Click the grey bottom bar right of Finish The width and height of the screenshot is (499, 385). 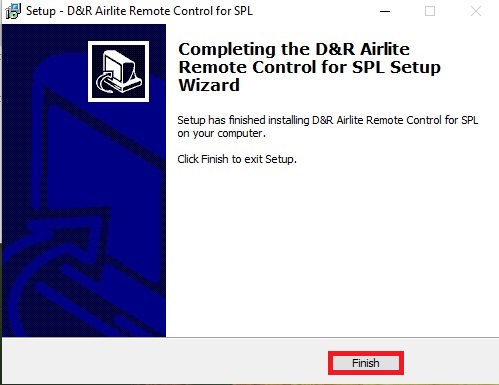point(450,362)
